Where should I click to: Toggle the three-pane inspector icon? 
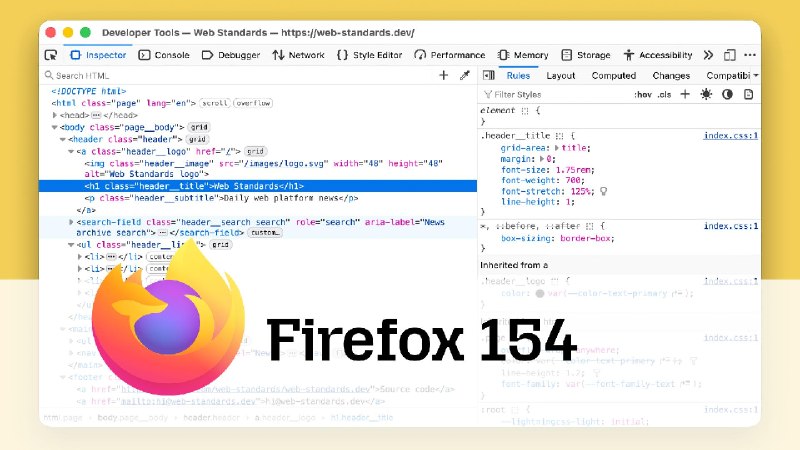488,76
